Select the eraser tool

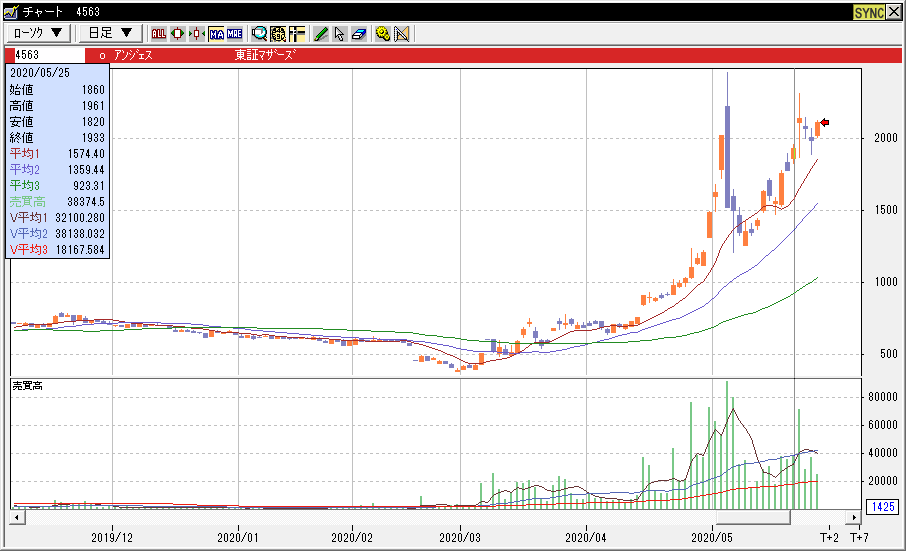[x=359, y=33]
